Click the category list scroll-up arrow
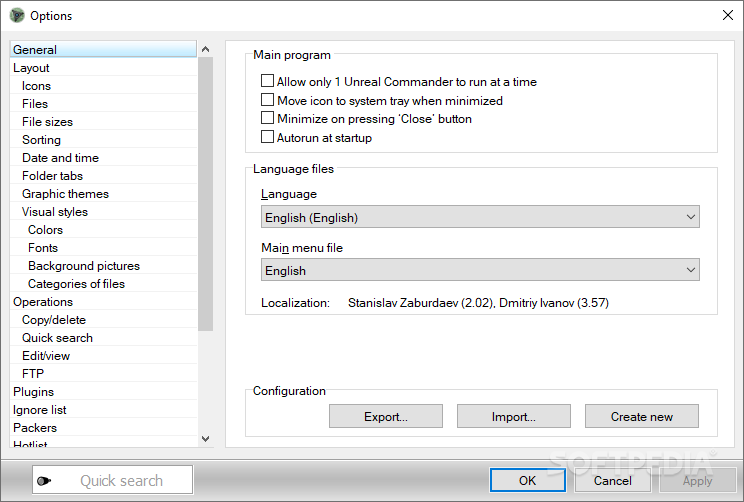The width and height of the screenshot is (744, 502). (205, 49)
